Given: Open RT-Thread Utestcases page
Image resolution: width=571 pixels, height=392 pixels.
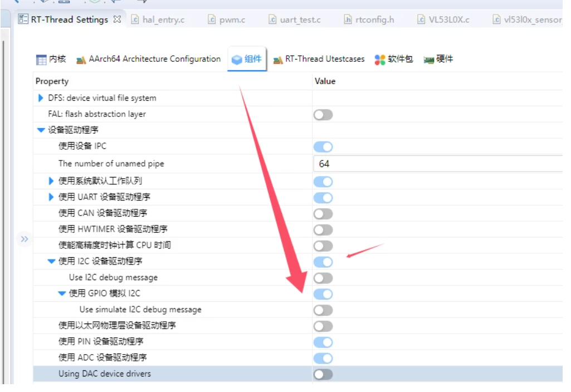Looking at the screenshot, I should [319, 59].
